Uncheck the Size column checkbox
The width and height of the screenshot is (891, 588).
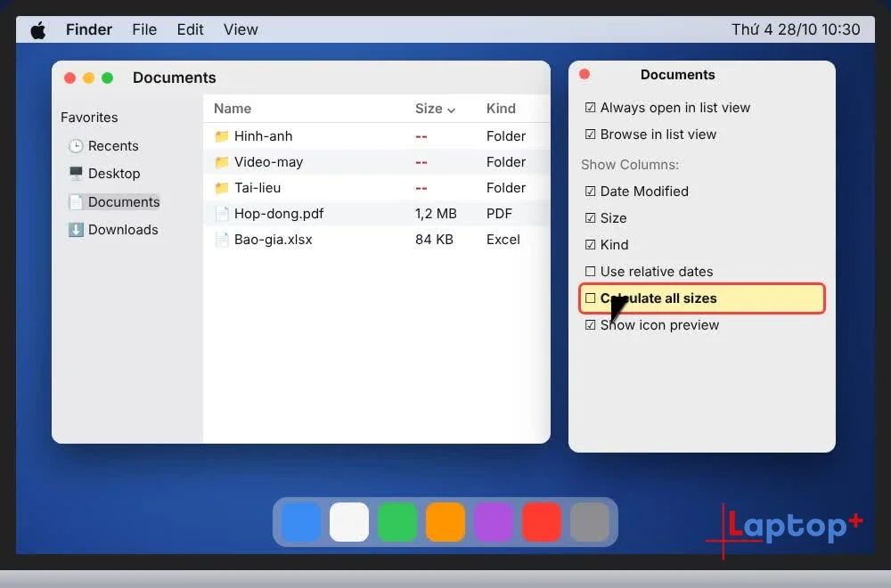pos(591,217)
